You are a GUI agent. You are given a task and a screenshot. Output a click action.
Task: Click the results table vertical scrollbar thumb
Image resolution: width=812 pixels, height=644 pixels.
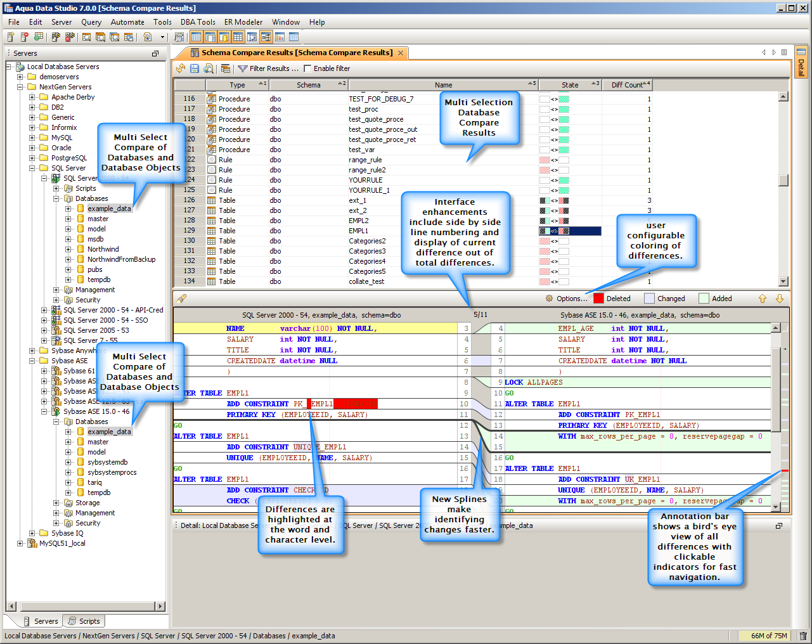point(783,180)
